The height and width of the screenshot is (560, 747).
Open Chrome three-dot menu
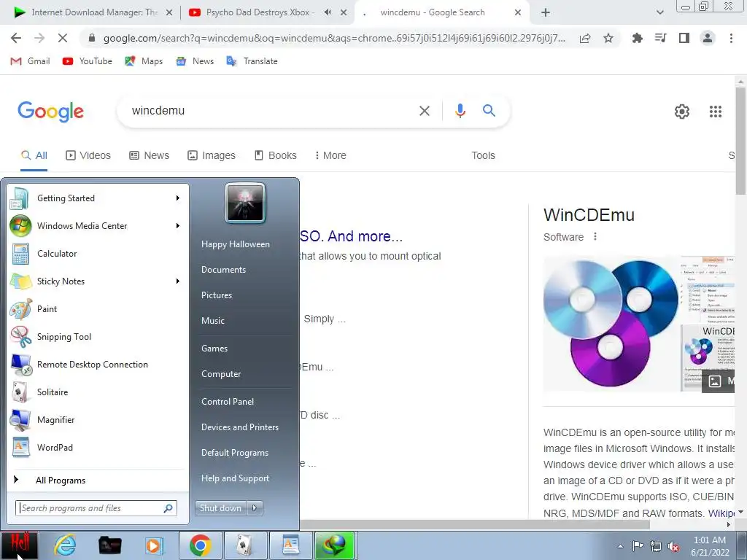click(x=731, y=38)
